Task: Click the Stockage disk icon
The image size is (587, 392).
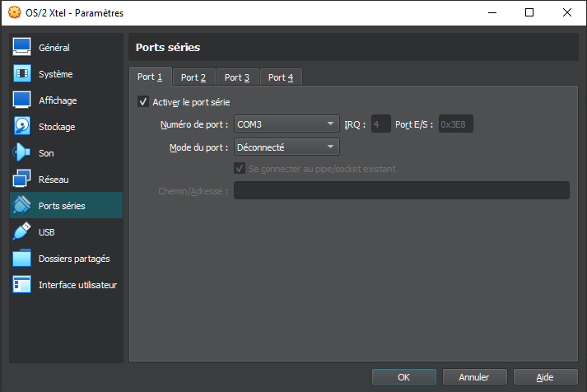Action: [22, 127]
